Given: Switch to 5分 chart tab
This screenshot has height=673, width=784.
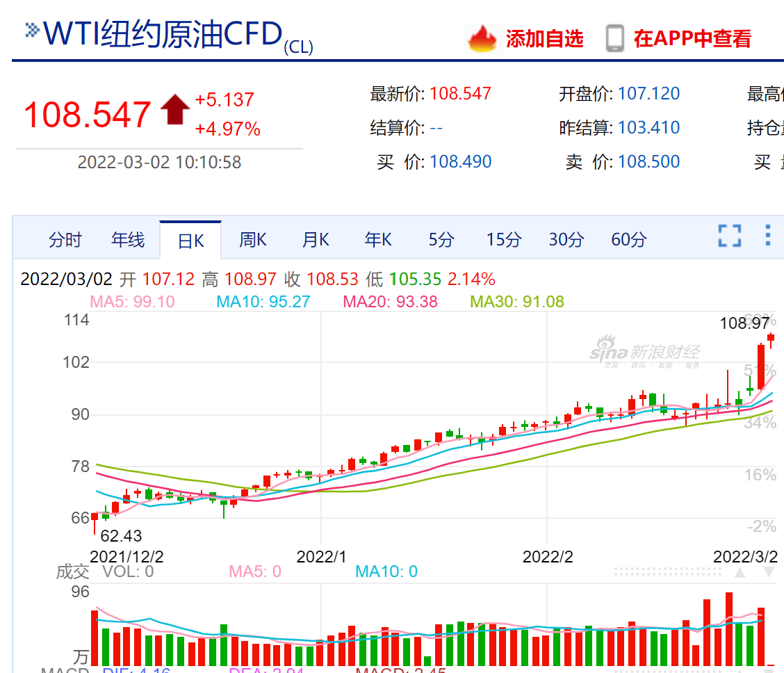Looking at the screenshot, I should [x=441, y=240].
